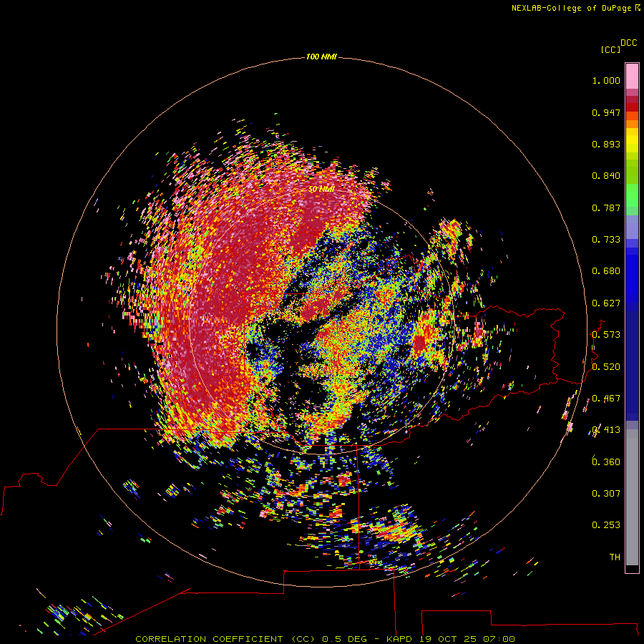Select the 50 NMI range ring label
This screenshot has width=644, height=644.
coord(321,189)
